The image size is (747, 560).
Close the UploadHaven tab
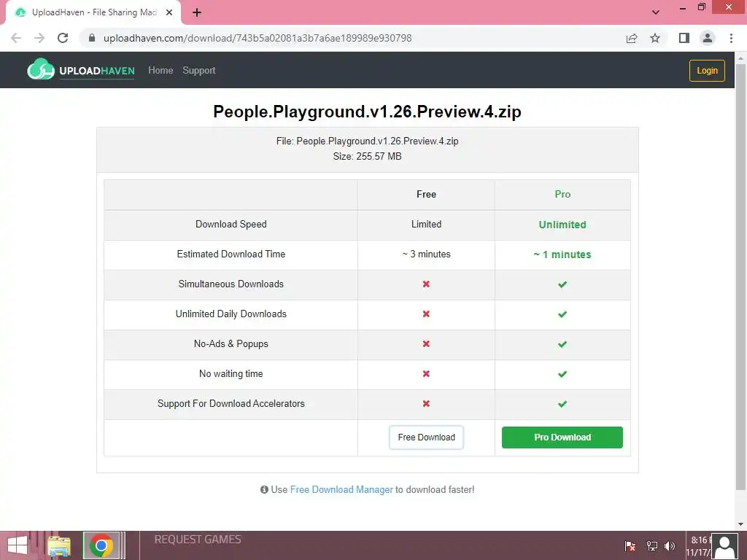[169, 12]
